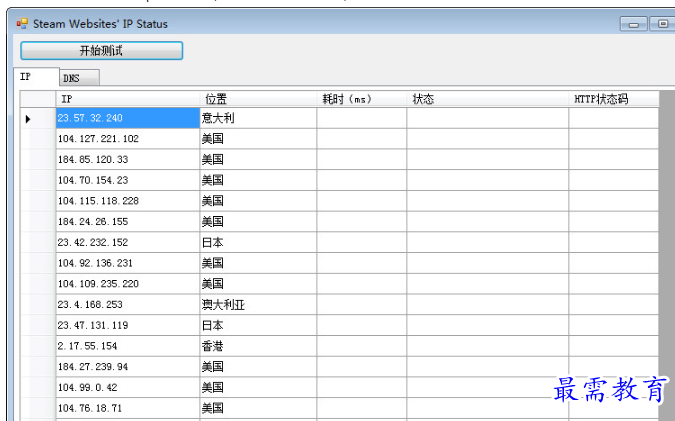Viewport: 675px width, 421px height.
Task: Click the 开始测试 button
Action: click(x=102, y=51)
